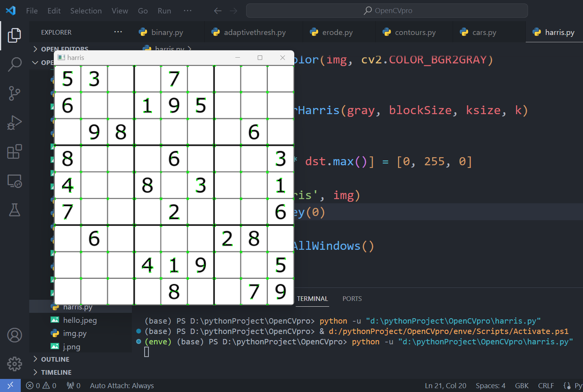Screen dimensions: 583x392
Task: Switch to the erode.py tab
Action: coord(337,32)
